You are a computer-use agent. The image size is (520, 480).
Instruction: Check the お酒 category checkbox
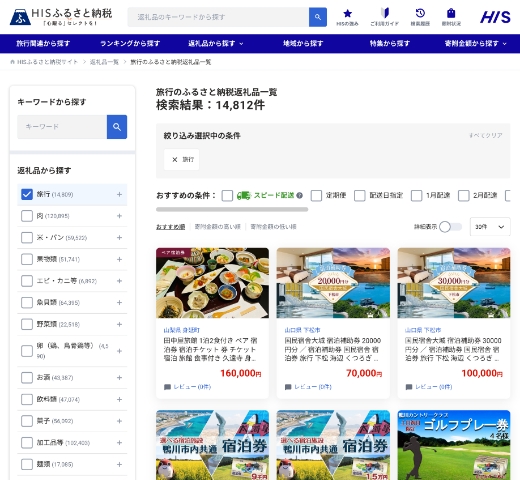[27, 378]
